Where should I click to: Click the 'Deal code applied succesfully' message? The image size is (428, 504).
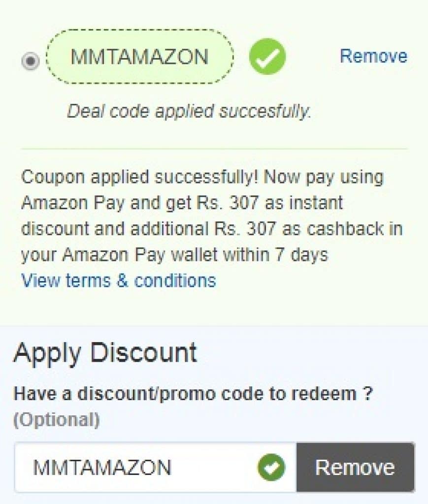point(189,112)
